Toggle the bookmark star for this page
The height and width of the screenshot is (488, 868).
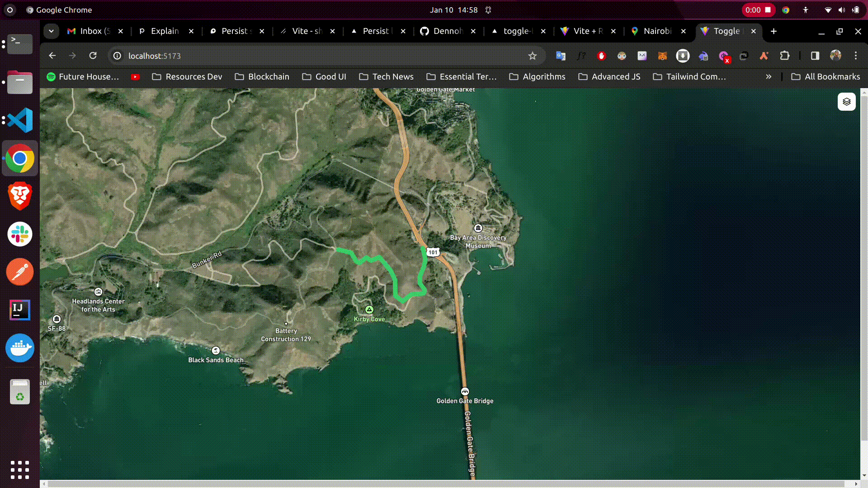(533, 56)
